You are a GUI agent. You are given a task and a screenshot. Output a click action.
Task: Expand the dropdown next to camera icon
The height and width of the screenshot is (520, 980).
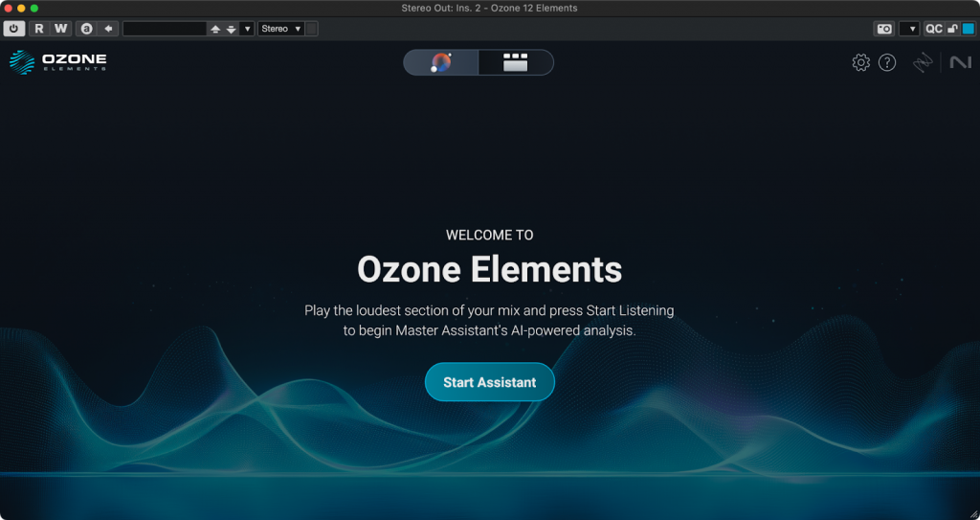click(x=908, y=29)
